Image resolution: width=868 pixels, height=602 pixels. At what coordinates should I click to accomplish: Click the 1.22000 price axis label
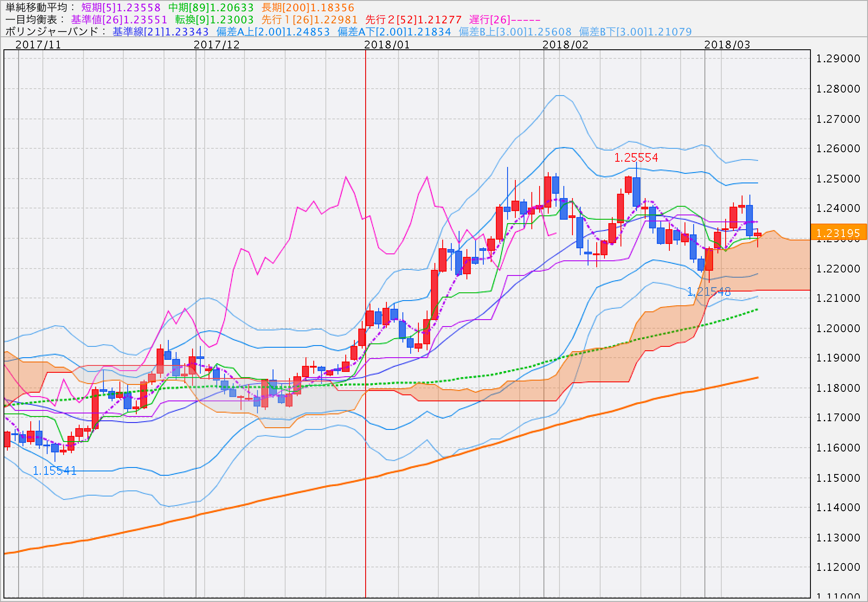pyautogui.click(x=838, y=269)
